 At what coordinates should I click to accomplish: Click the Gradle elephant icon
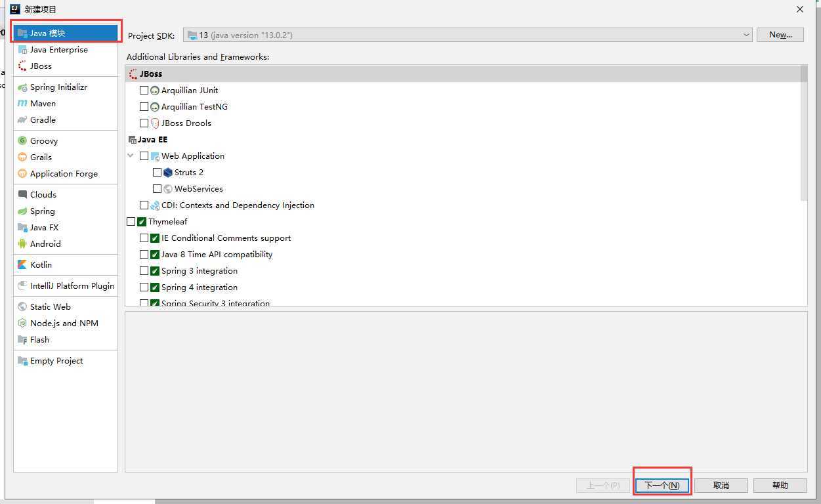22,119
